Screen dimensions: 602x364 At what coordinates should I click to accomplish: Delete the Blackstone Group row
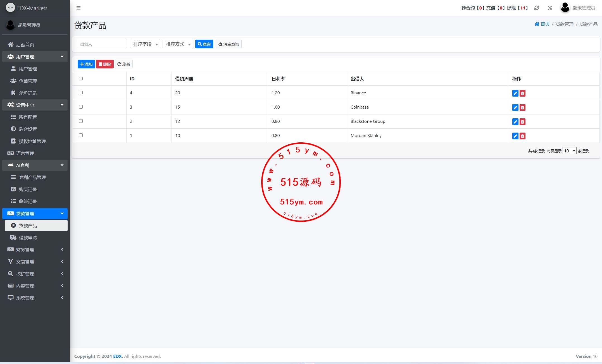522,122
